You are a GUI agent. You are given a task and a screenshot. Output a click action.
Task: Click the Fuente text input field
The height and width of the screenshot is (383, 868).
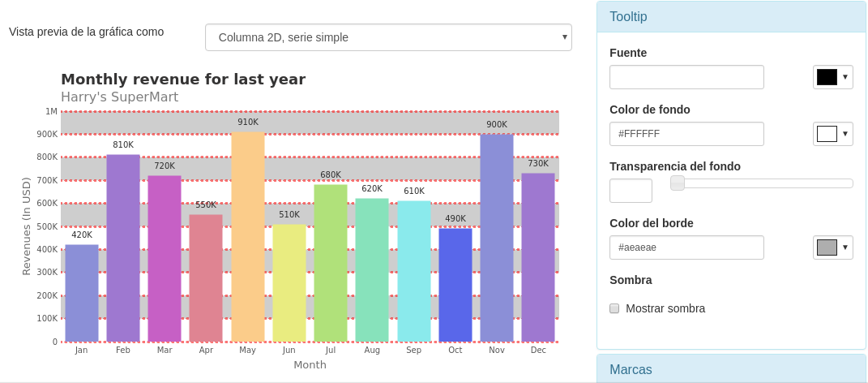686,77
